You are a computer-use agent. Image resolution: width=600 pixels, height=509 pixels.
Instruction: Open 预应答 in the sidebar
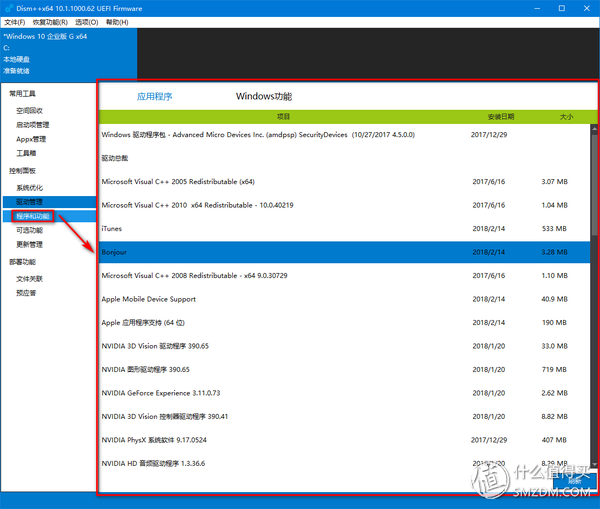coord(26,293)
